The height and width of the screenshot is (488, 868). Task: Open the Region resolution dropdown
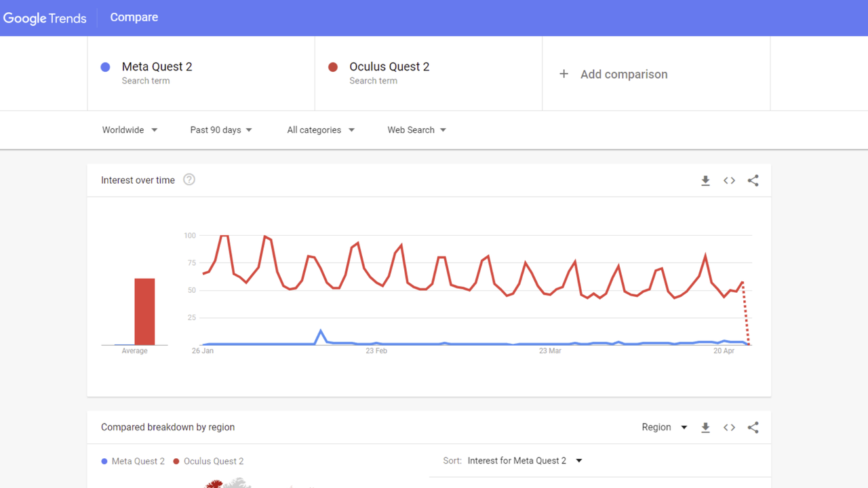coord(665,427)
